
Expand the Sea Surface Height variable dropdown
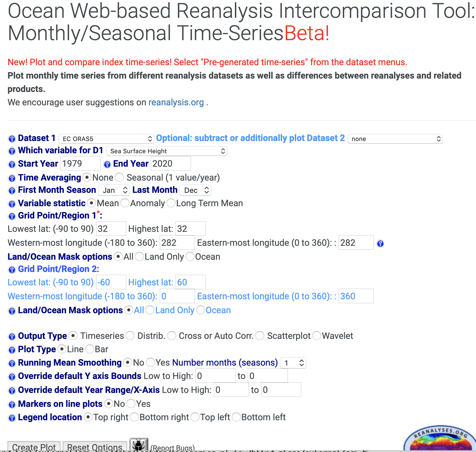click(x=166, y=151)
